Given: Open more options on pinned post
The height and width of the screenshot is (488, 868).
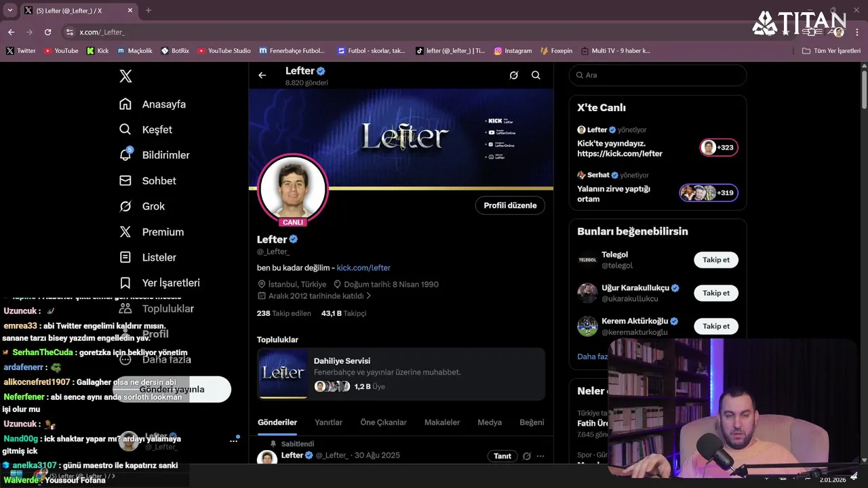Looking at the screenshot, I should tap(540, 456).
